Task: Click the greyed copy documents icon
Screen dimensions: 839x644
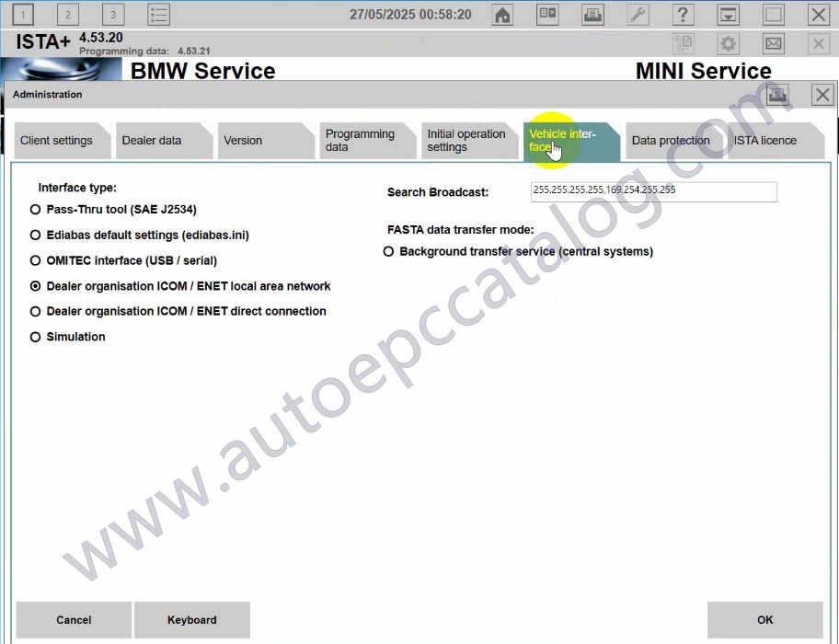Action: pos(683,43)
